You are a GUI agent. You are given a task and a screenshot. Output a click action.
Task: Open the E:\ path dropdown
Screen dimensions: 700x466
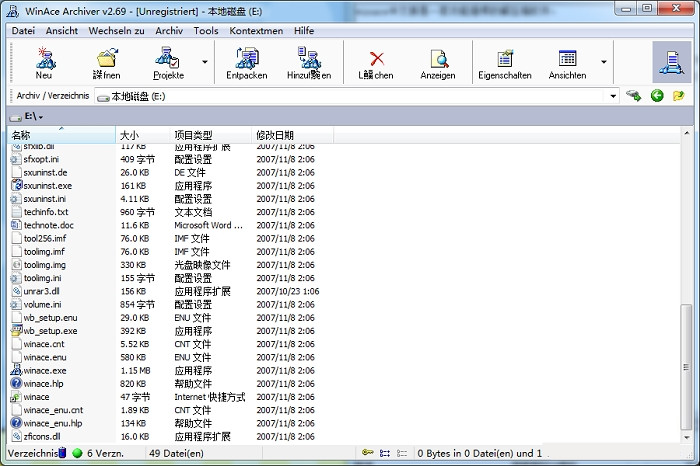click(41, 117)
